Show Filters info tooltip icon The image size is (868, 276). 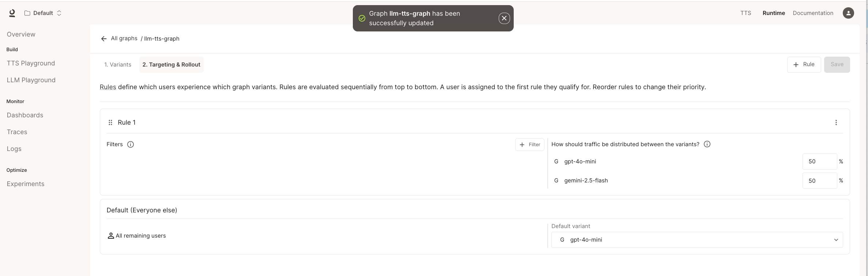131,144
